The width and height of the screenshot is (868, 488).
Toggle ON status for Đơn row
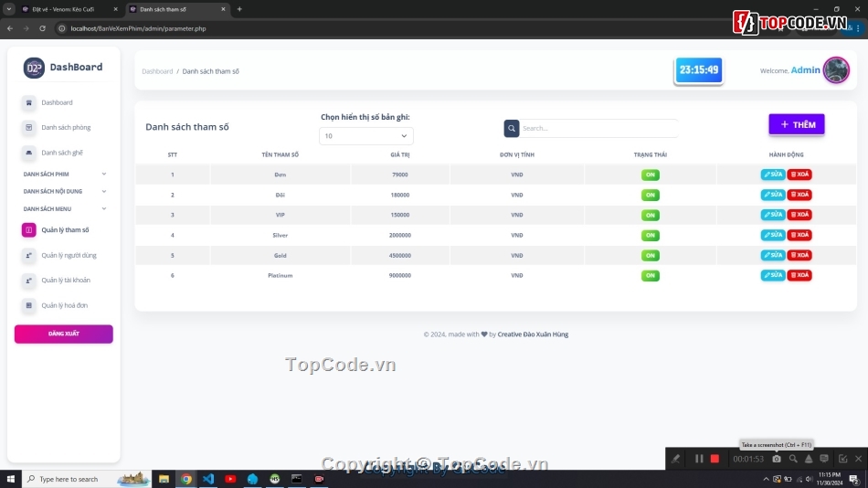coord(651,175)
